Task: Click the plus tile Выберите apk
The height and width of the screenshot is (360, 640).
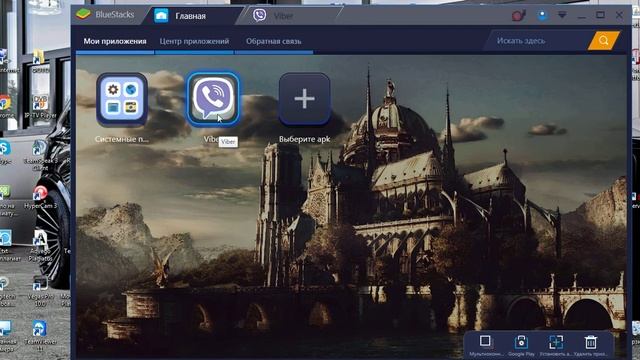Action: coord(304,99)
